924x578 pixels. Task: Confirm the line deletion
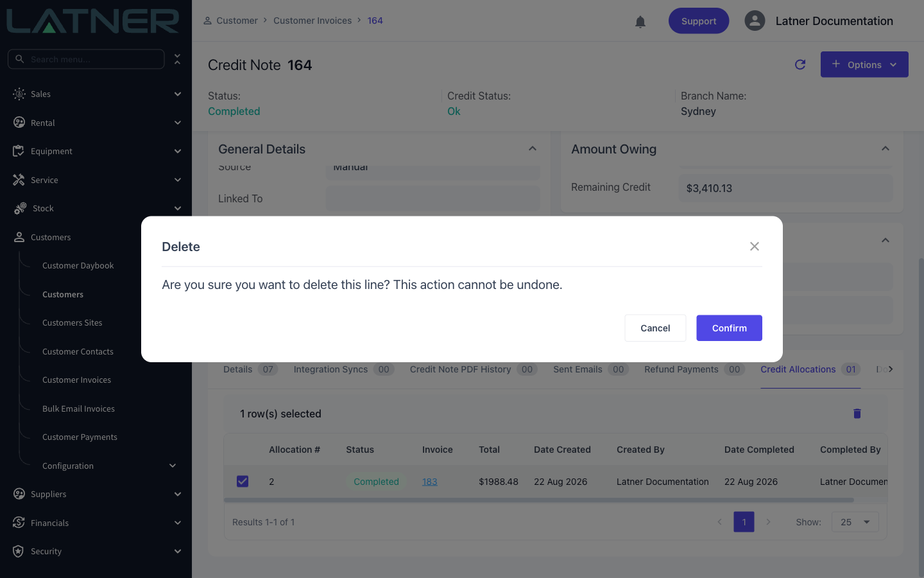[x=729, y=328]
